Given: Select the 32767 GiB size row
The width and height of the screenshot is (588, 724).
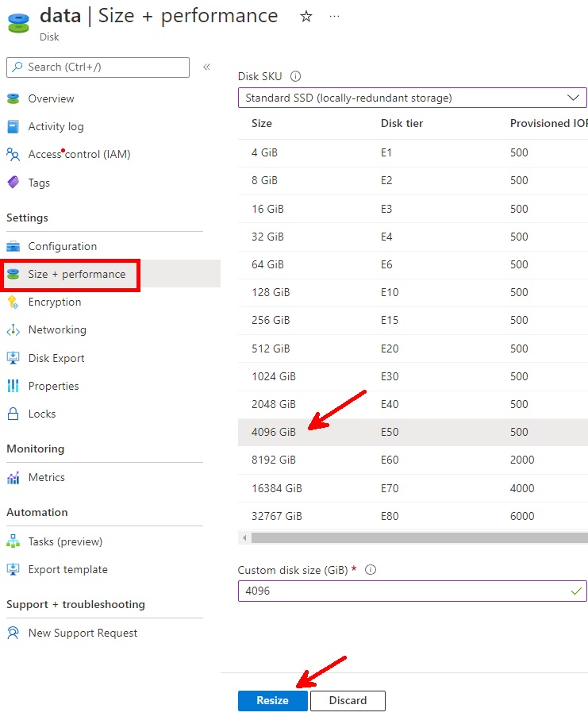Looking at the screenshot, I should [413, 516].
